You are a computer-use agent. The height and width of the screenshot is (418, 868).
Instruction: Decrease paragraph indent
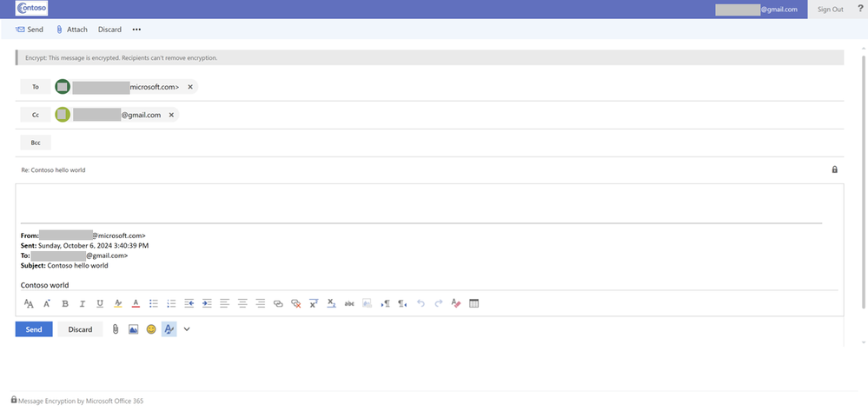tap(189, 303)
